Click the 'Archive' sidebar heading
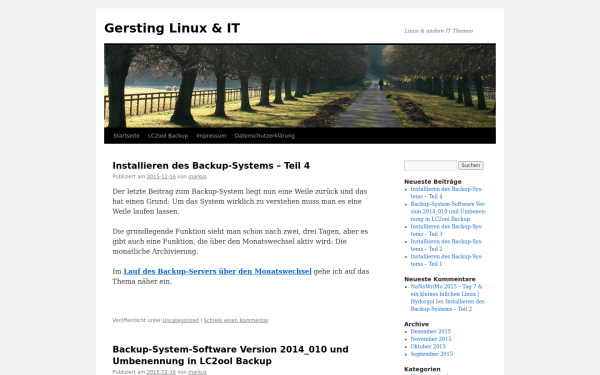 [x=416, y=324]
